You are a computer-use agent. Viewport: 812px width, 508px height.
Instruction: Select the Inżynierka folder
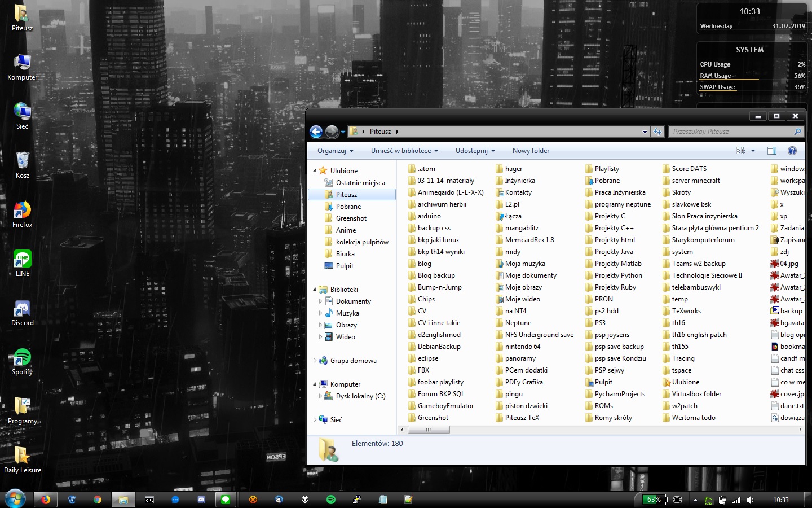click(515, 181)
